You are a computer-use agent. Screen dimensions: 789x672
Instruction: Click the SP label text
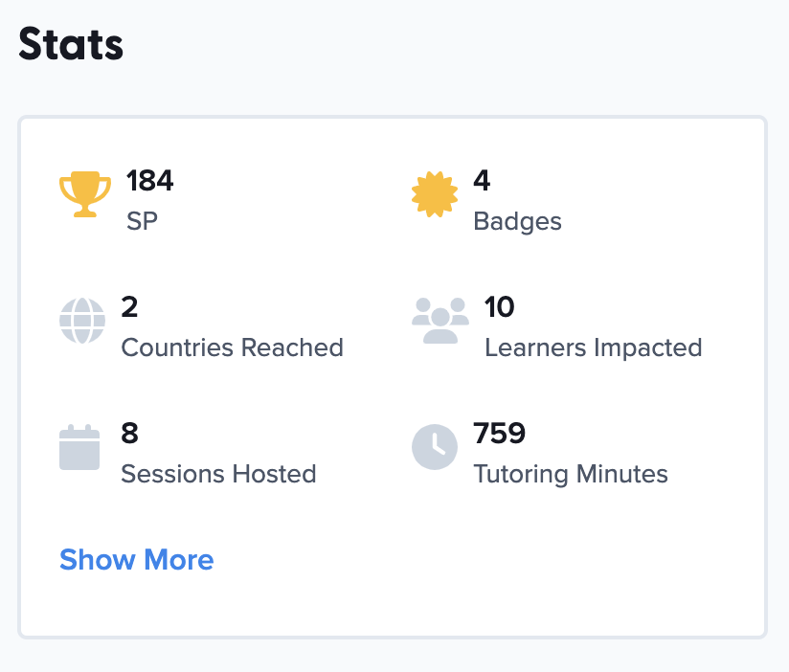click(x=142, y=221)
